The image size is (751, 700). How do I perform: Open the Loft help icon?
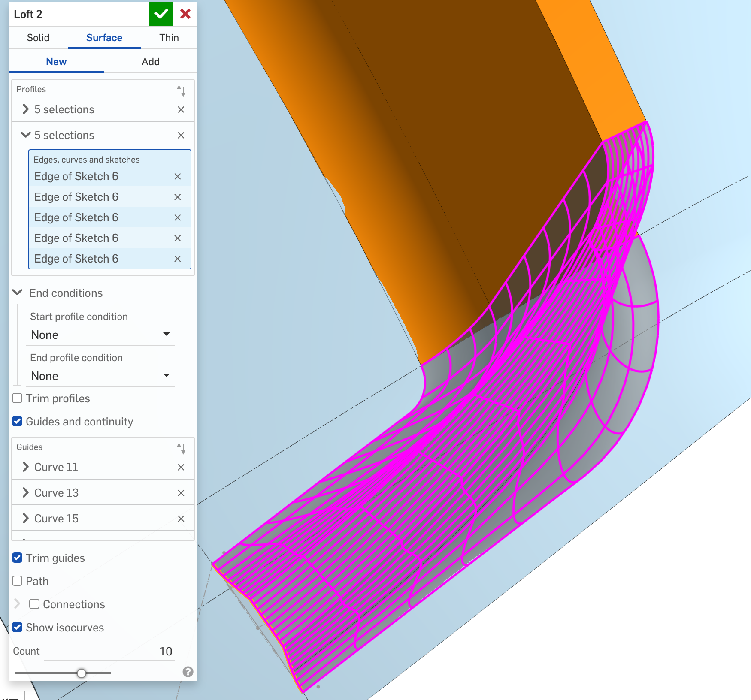(x=188, y=672)
